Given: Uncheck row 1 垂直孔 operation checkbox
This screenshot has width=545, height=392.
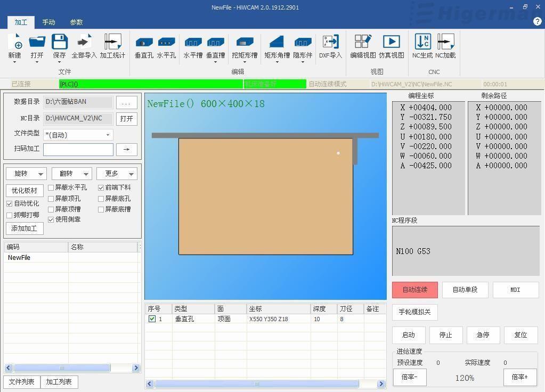Looking at the screenshot, I should click(x=152, y=318).
